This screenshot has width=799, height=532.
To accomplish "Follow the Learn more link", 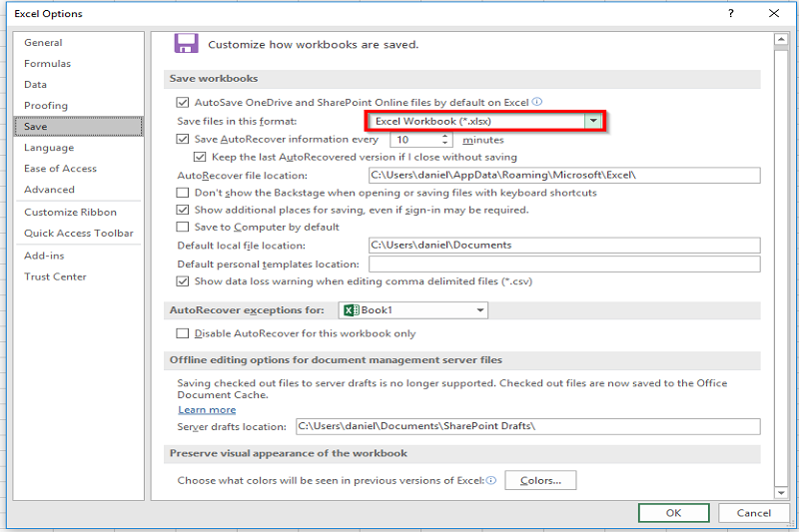I will (207, 410).
